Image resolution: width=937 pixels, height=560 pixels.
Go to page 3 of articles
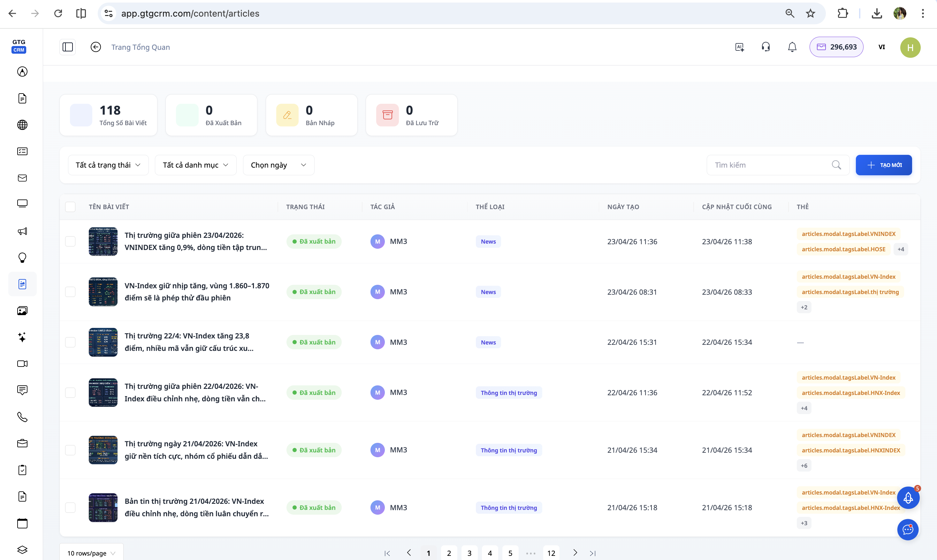(x=469, y=553)
